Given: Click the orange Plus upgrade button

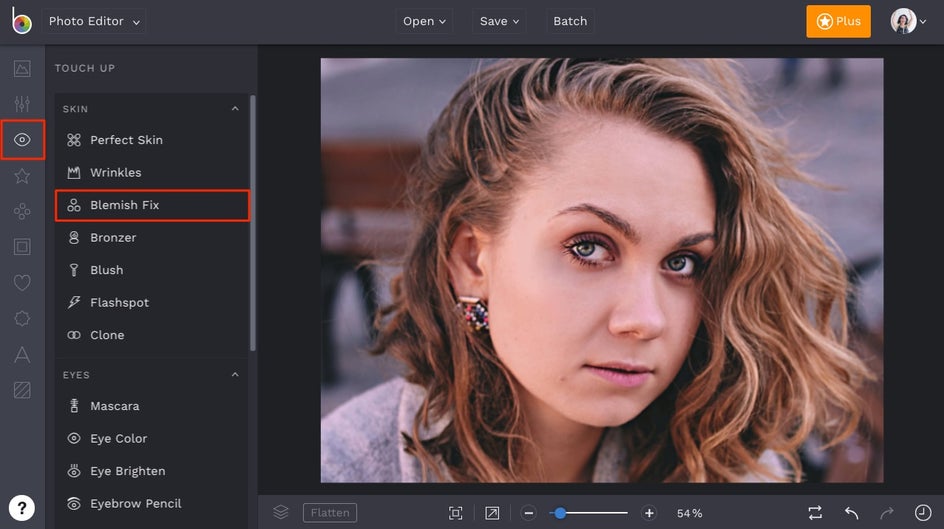Looking at the screenshot, I should [838, 21].
